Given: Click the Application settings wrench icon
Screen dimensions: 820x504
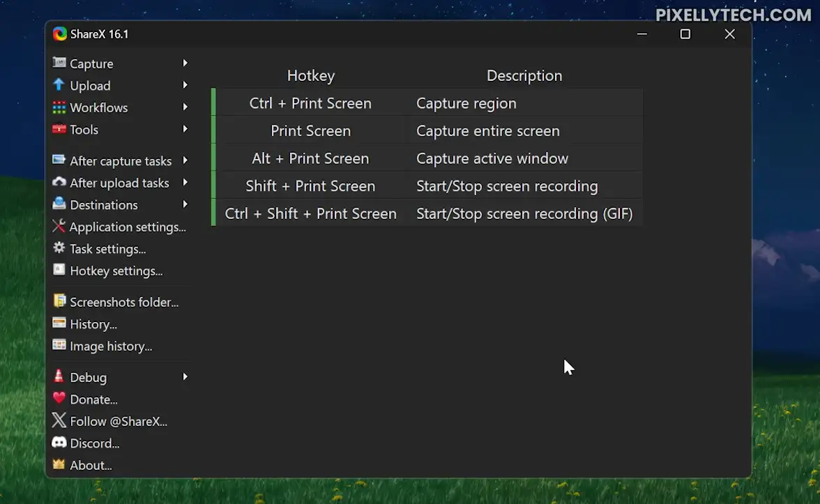Looking at the screenshot, I should pyautogui.click(x=59, y=226).
